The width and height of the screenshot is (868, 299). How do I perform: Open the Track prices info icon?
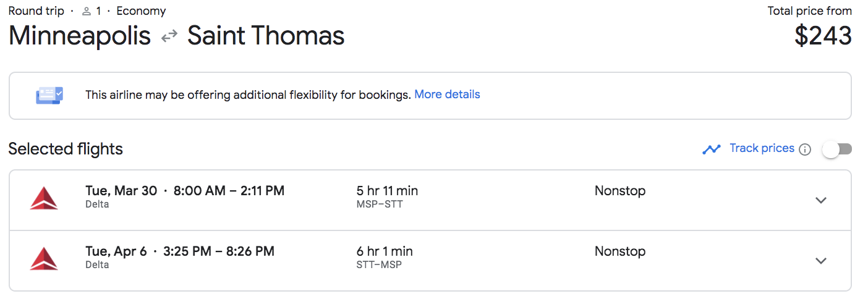[805, 149]
